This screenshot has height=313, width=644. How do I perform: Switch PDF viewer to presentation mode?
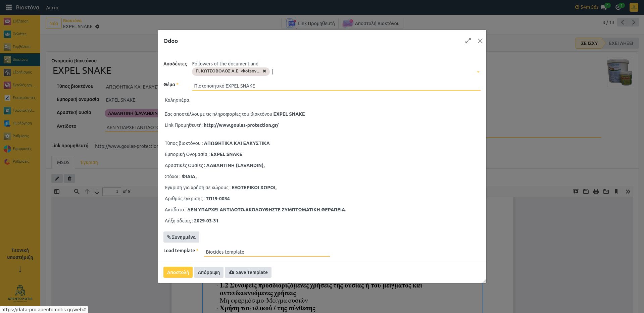click(576, 192)
